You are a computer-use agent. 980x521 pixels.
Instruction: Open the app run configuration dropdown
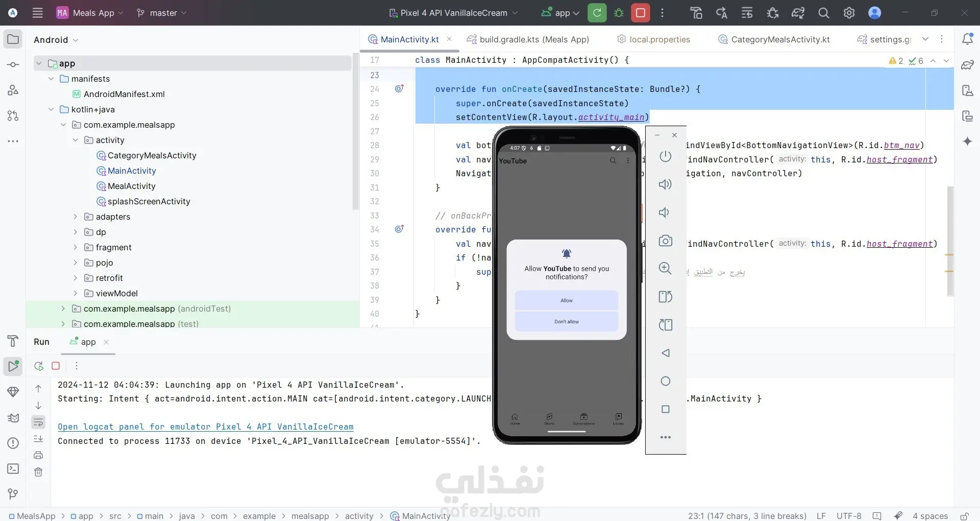coord(560,13)
